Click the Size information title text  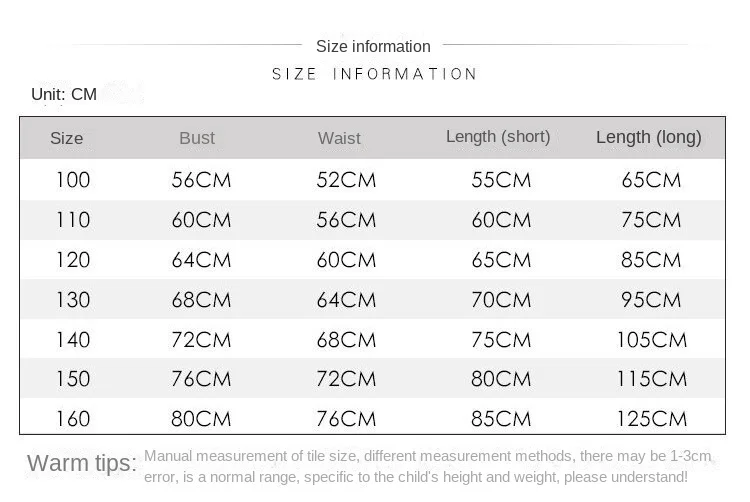coord(373,46)
